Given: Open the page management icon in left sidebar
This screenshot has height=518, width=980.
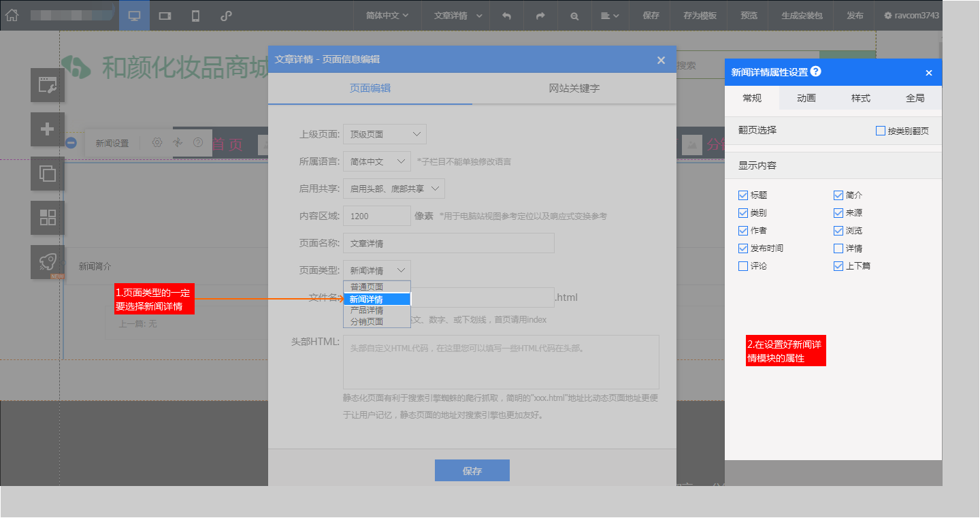Looking at the screenshot, I should pos(47,84).
